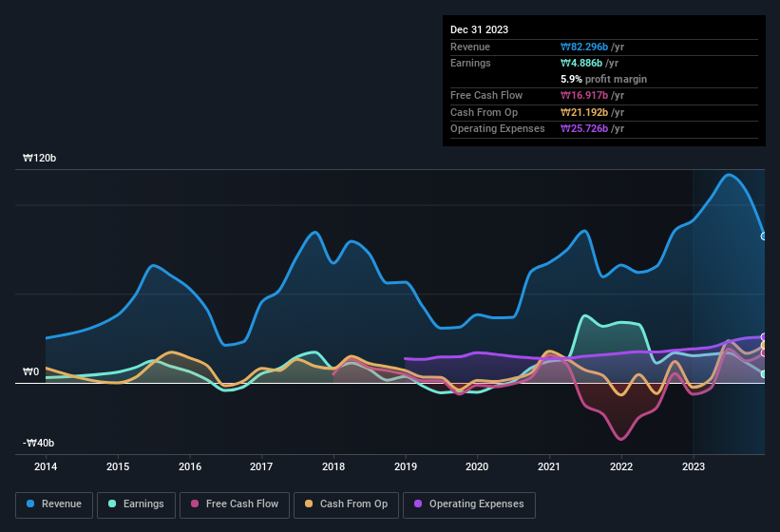
Task: Toggle the Free Cash Flow legend button
Action: tap(235, 504)
